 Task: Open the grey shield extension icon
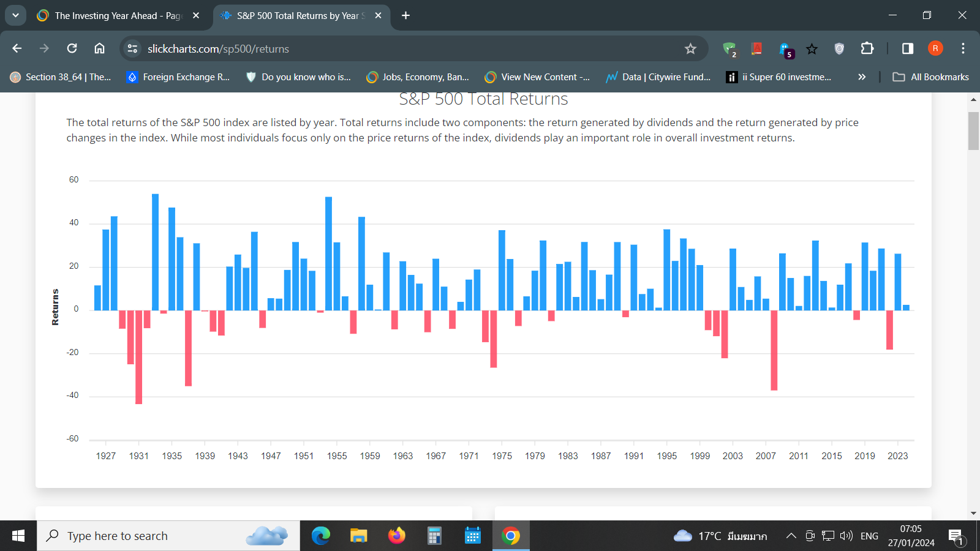pyautogui.click(x=839, y=48)
